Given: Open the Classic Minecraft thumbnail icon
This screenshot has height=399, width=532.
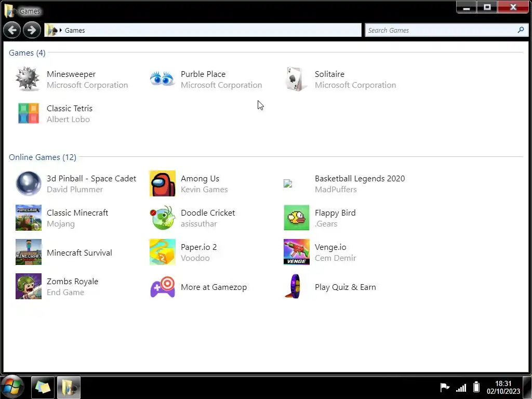Looking at the screenshot, I should (x=29, y=218).
